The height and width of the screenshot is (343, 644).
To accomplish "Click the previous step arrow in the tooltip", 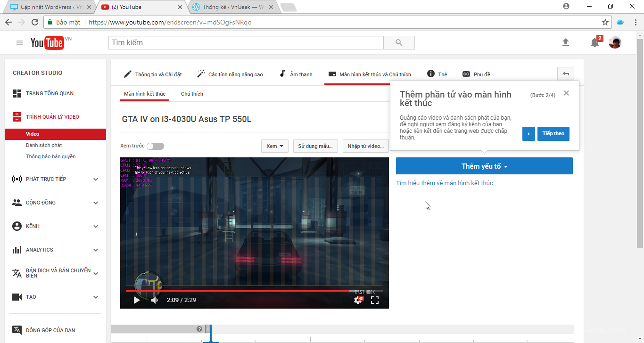I will pyautogui.click(x=528, y=133).
